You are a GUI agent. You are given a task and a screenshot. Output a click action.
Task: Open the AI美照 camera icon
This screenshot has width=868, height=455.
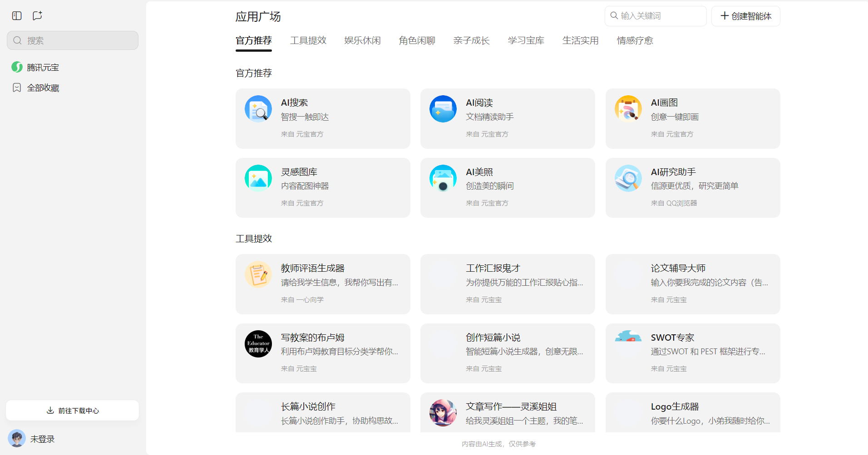443,178
